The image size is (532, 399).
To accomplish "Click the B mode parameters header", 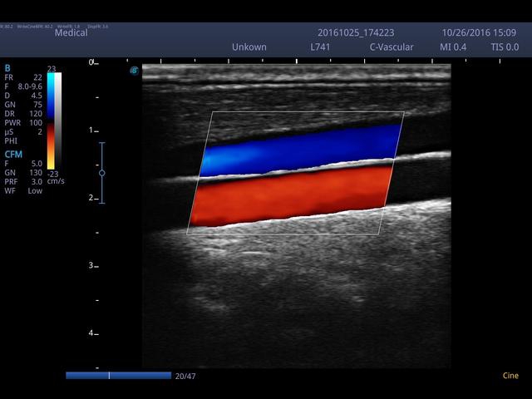I will point(7,67).
